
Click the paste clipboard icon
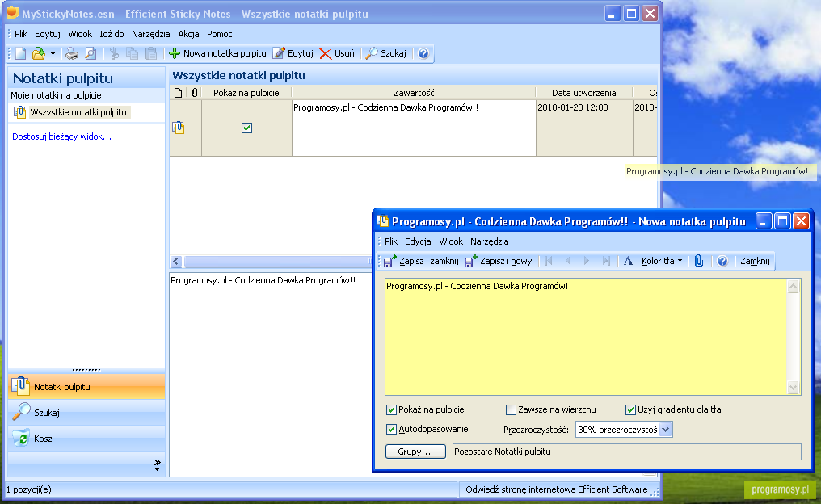click(x=151, y=53)
